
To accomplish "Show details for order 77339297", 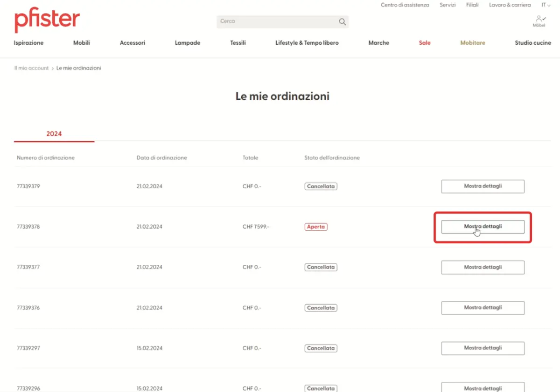I will (x=483, y=348).
